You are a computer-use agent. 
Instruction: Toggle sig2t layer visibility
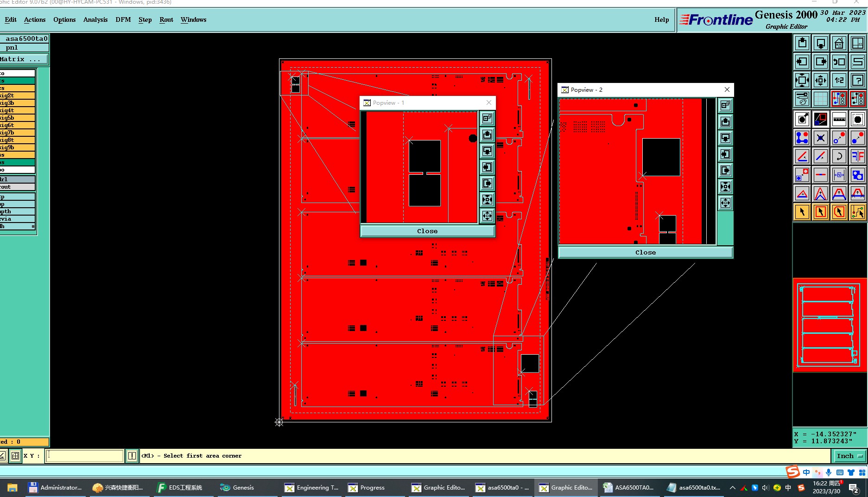17,96
